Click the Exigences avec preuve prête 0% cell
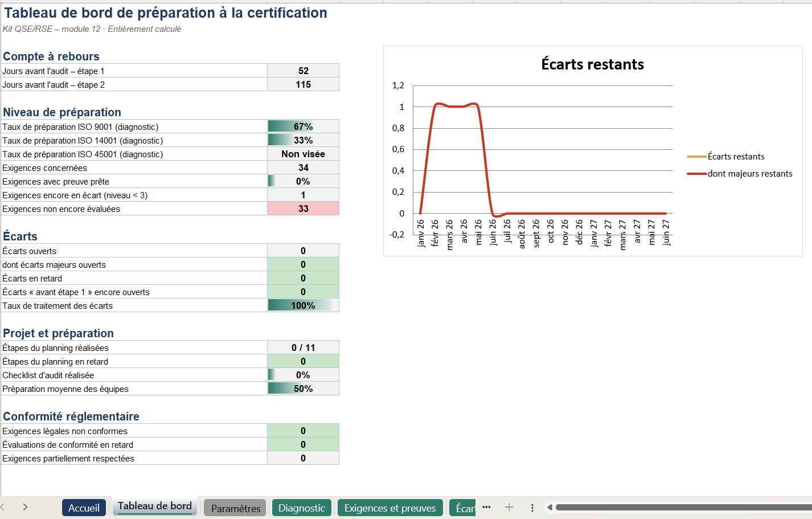 (303, 181)
